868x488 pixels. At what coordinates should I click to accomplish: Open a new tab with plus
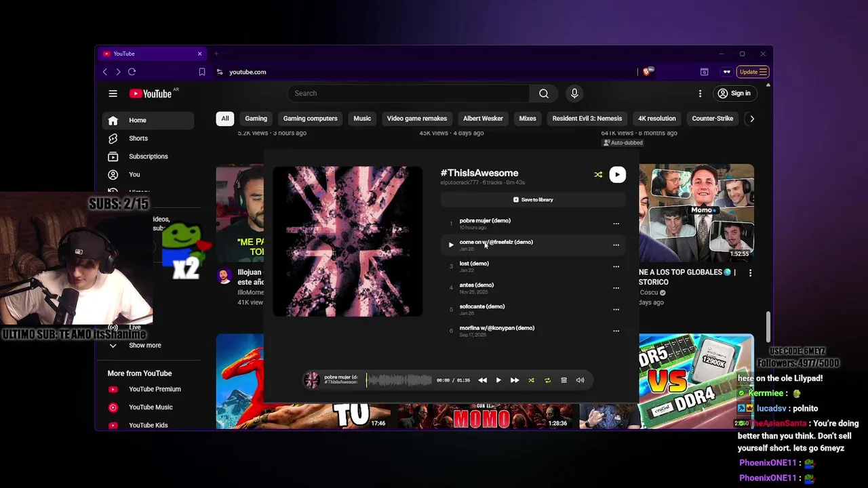click(216, 54)
